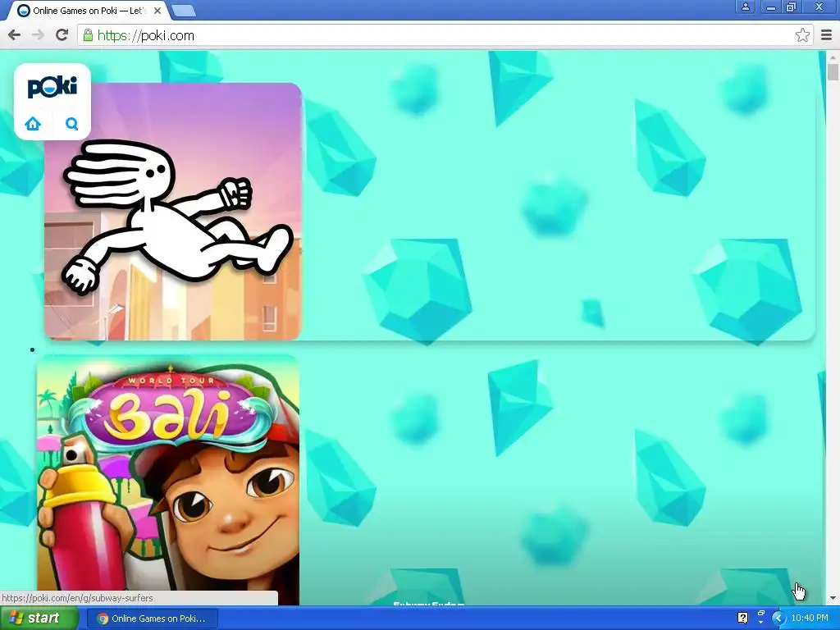This screenshot has height=630, width=840.
Task: Expand hidden tray icons arrow
Action: pyautogui.click(x=778, y=619)
